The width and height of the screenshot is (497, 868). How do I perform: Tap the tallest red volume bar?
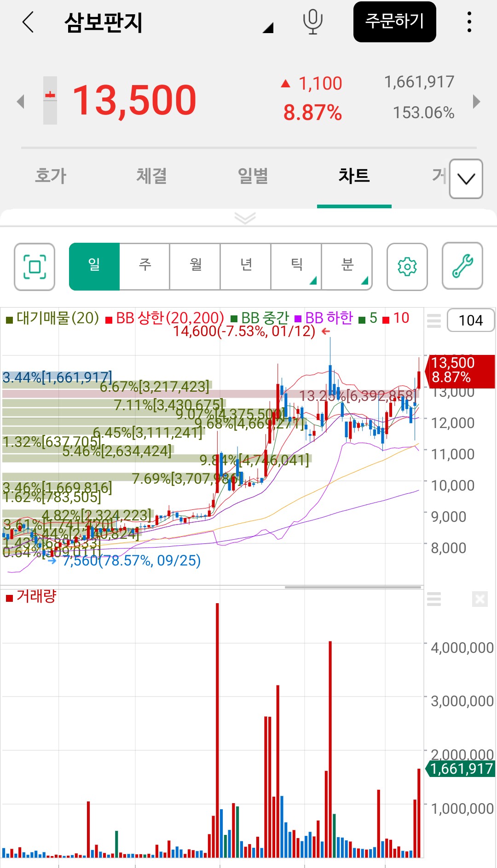[217, 730]
